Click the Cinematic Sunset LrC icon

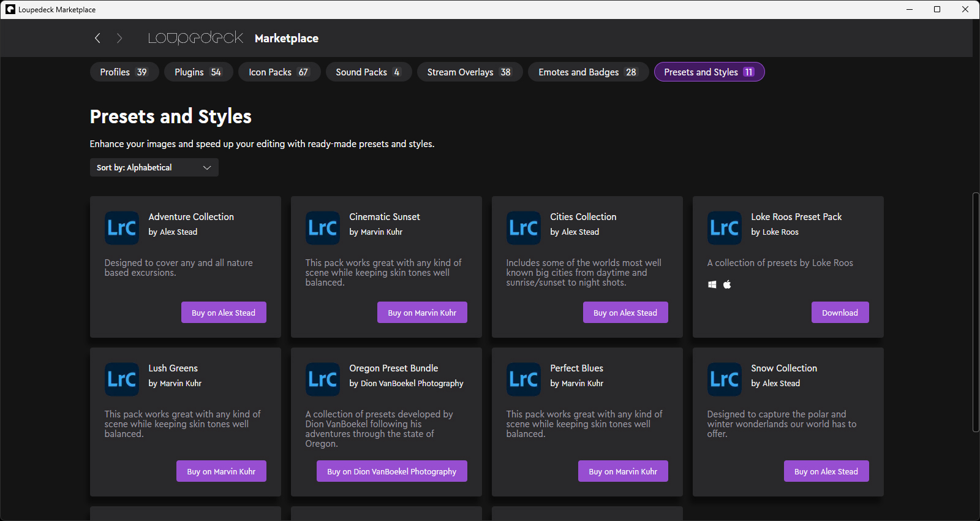[x=323, y=228]
